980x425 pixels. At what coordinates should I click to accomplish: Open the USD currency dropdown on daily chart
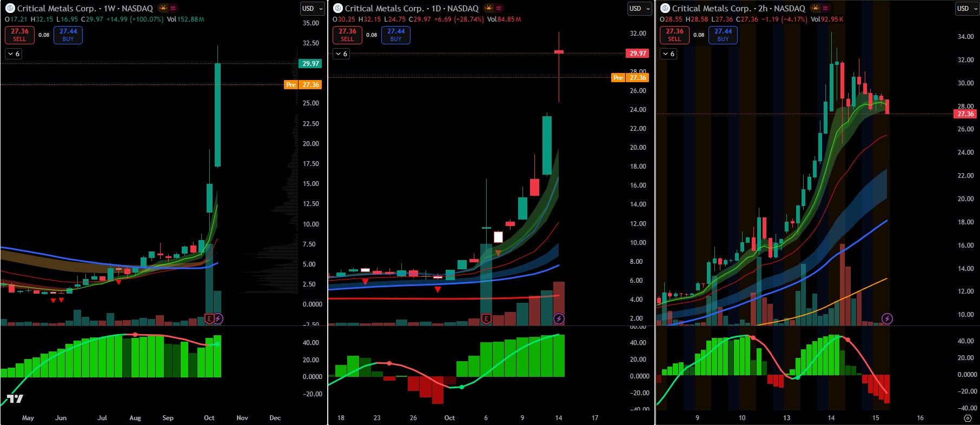639,9
